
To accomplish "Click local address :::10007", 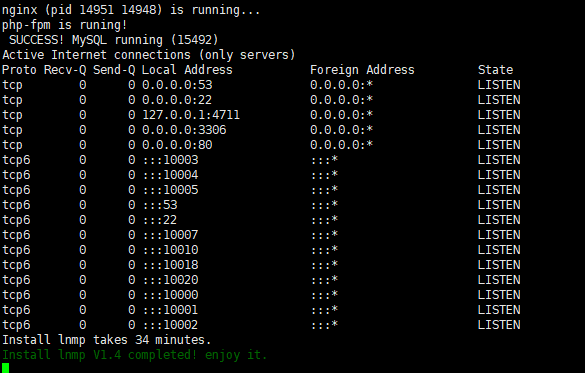I will coord(171,235).
